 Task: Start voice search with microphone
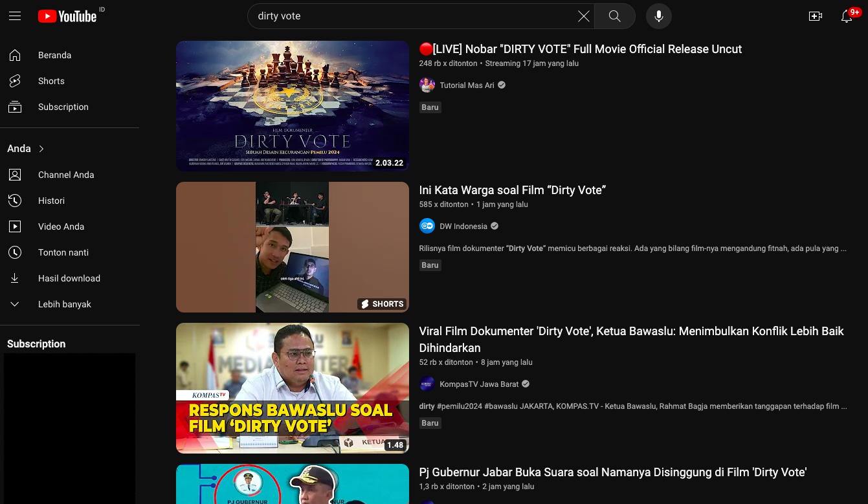pyautogui.click(x=658, y=16)
